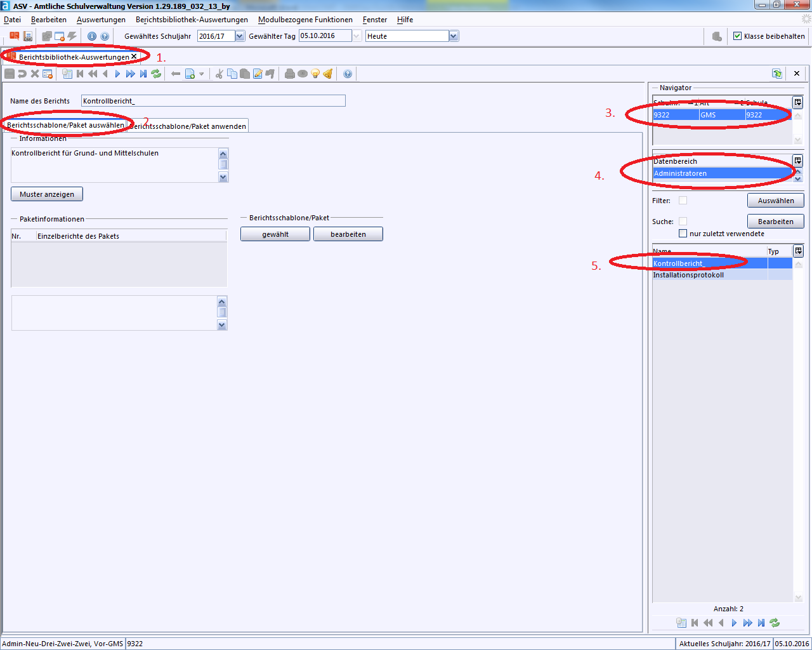Open column options button for Datenbereich list
The height and width of the screenshot is (650, 812).
(x=798, y=161)
